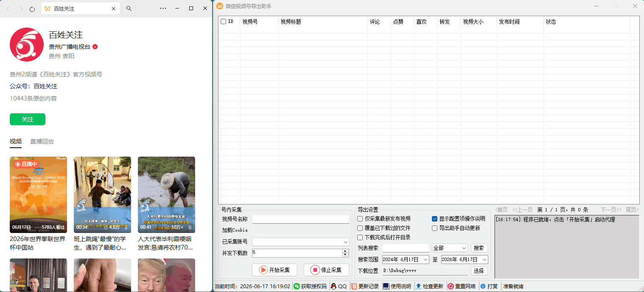
Task: Click the 10443条原创内容 text
Action: [33, 98]
